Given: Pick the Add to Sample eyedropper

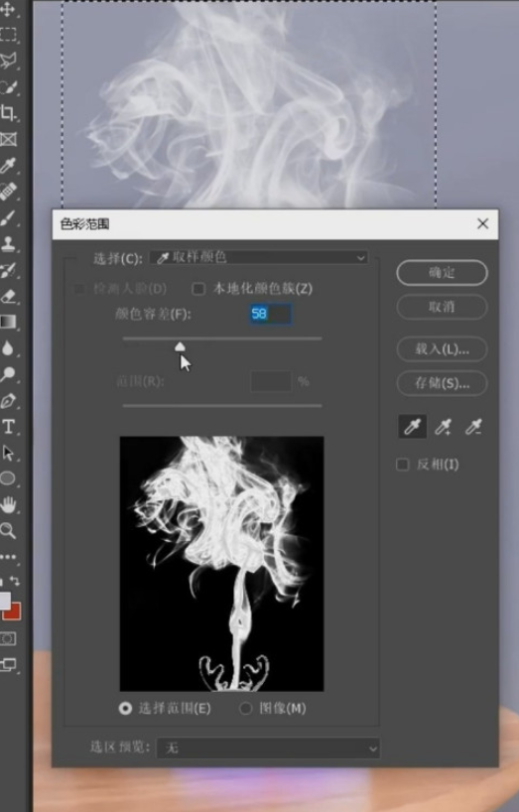Looking at the screenshot, I should 443,427.
